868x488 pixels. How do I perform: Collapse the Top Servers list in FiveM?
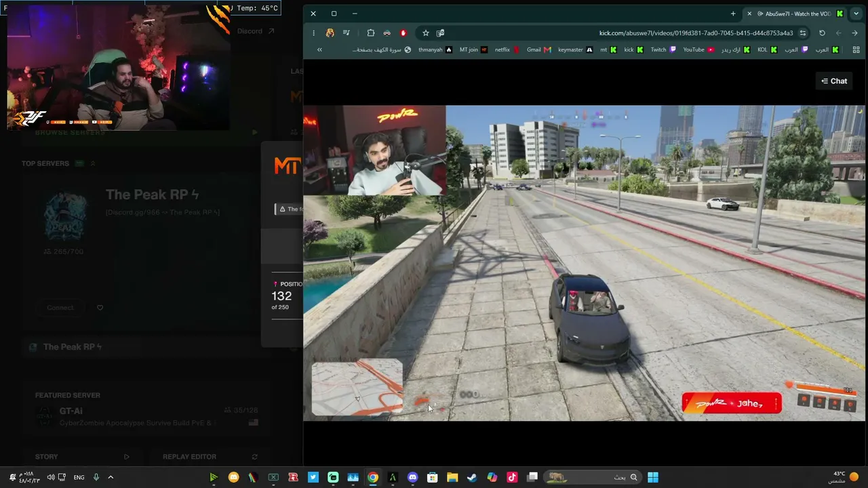point(93,163)
